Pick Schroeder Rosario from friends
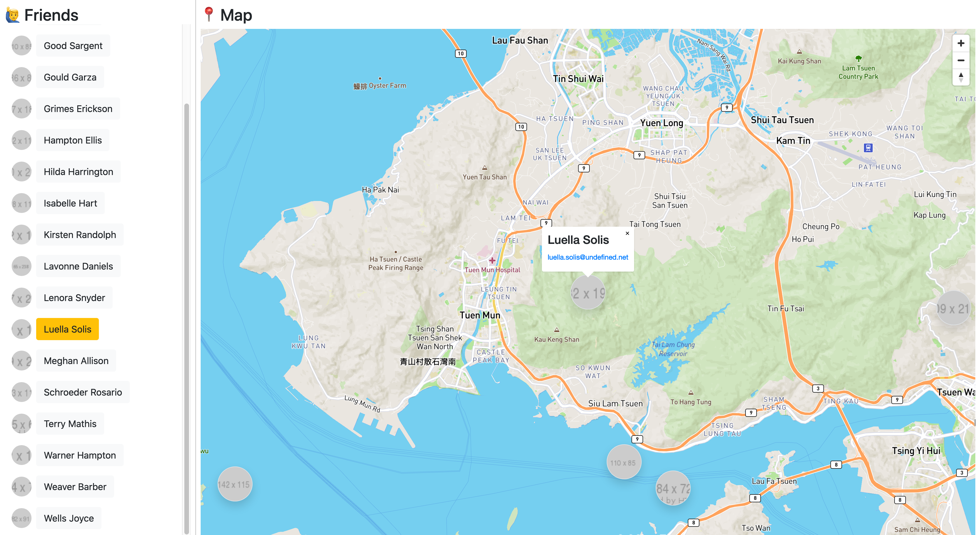This screenshot has width=980, height=535. pyautogui.click(x=83, y=392)
